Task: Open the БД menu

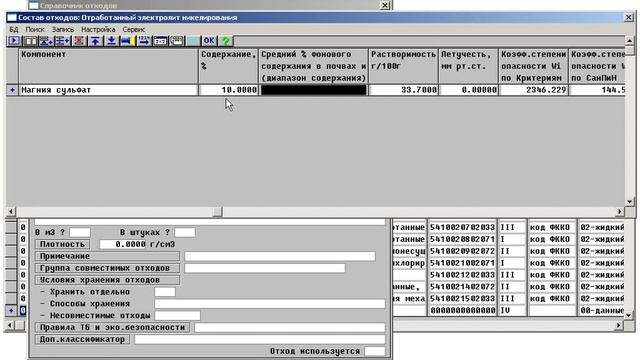Action: coord(13,29)
